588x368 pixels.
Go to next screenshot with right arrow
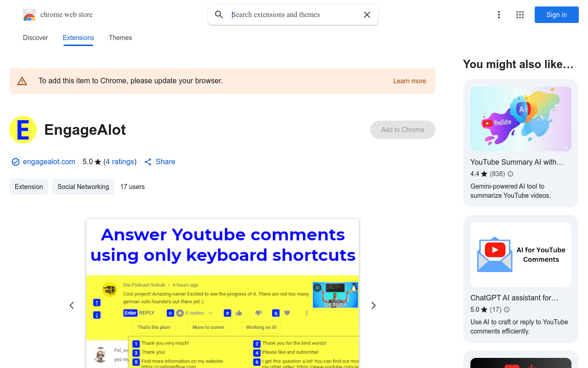pyautogui.click(x=373, y=305)
